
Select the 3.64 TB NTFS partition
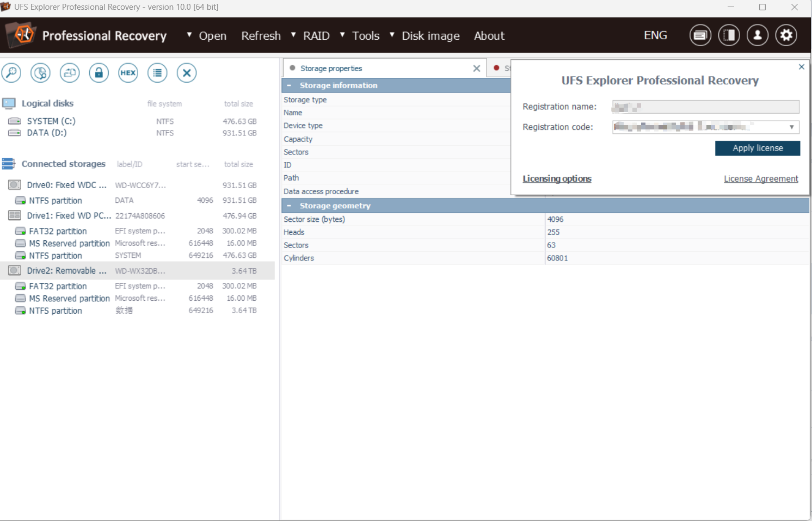(x=137, y=311)
